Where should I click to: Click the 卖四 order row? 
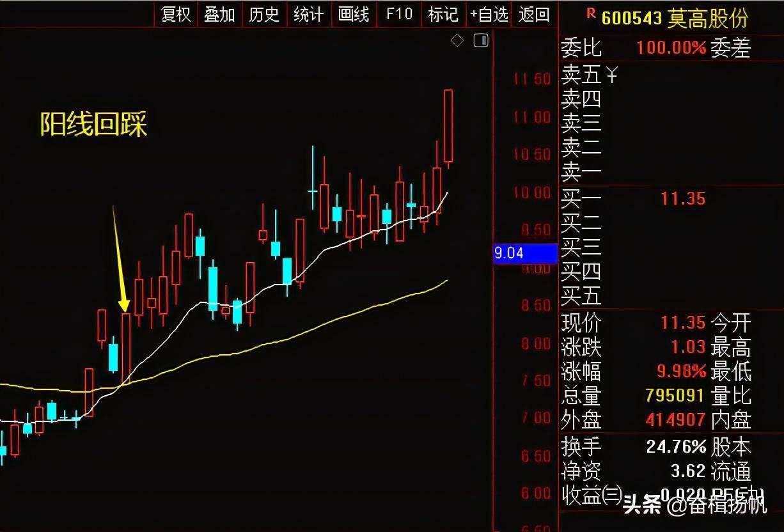(x=670, y=98)
